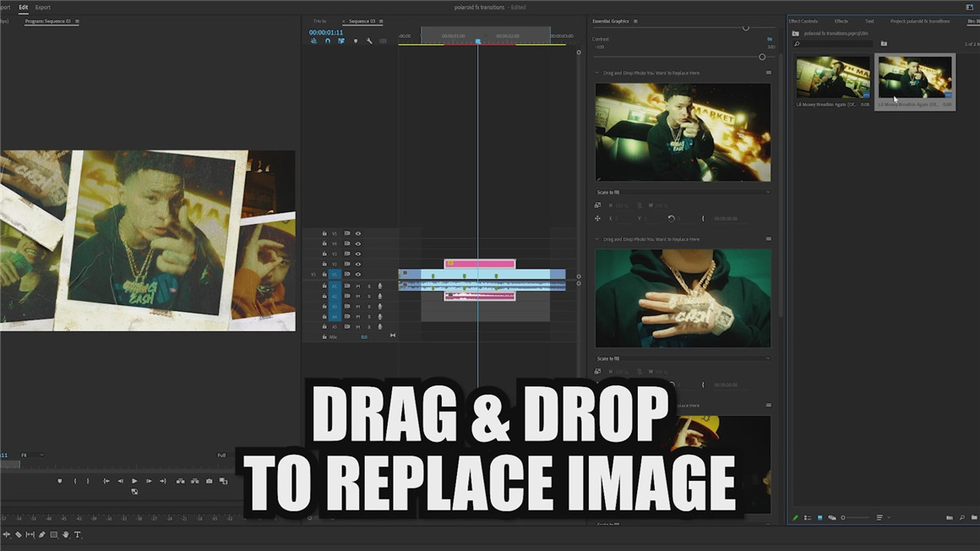This screenshot has height=551, width=980.
Task: Click the slider handle above Contrast
Action: coord(746,28)
